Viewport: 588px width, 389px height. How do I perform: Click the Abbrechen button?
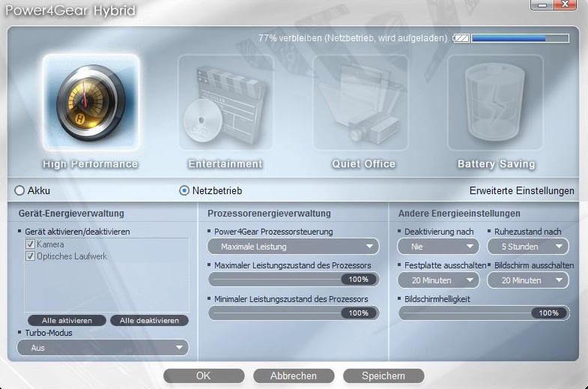(x=294, y=376)
